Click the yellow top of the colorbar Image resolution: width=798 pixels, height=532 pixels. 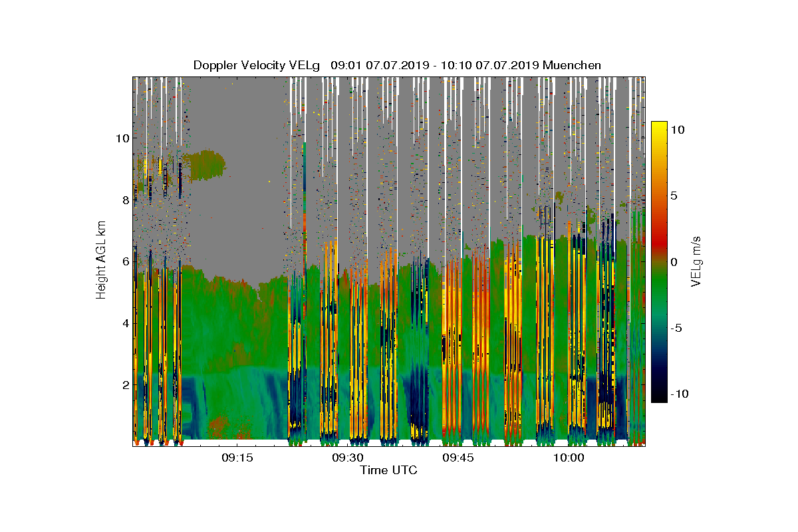659,128
